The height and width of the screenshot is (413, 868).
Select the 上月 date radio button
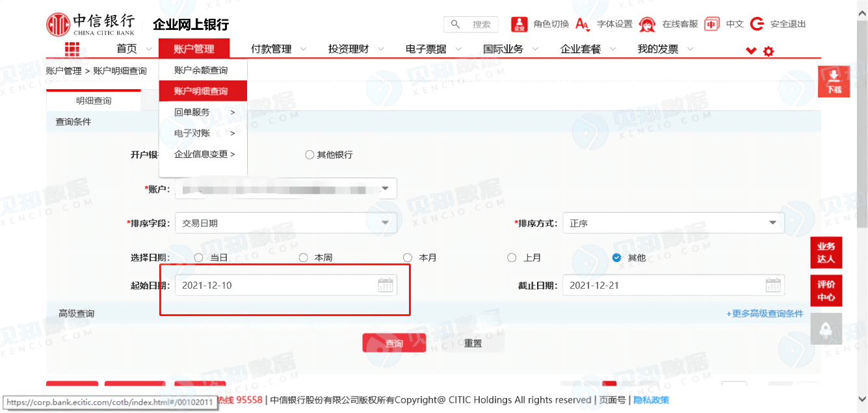click(x=512, y=258)
